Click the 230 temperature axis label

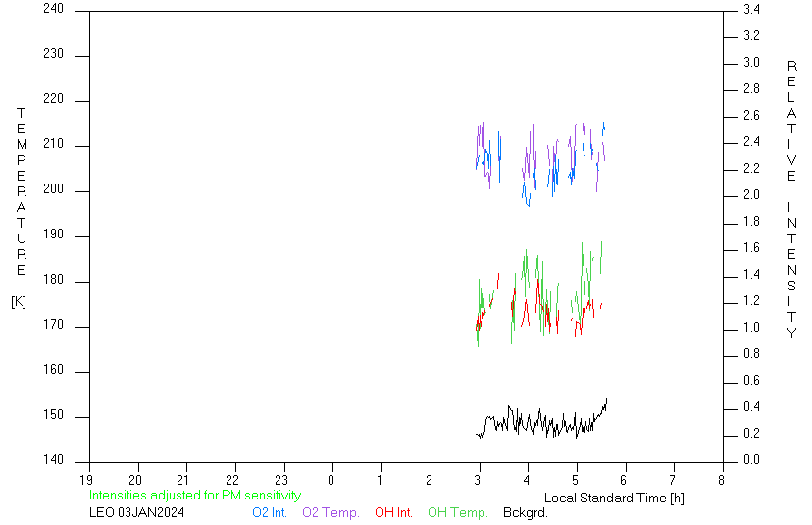click(53, 54)
